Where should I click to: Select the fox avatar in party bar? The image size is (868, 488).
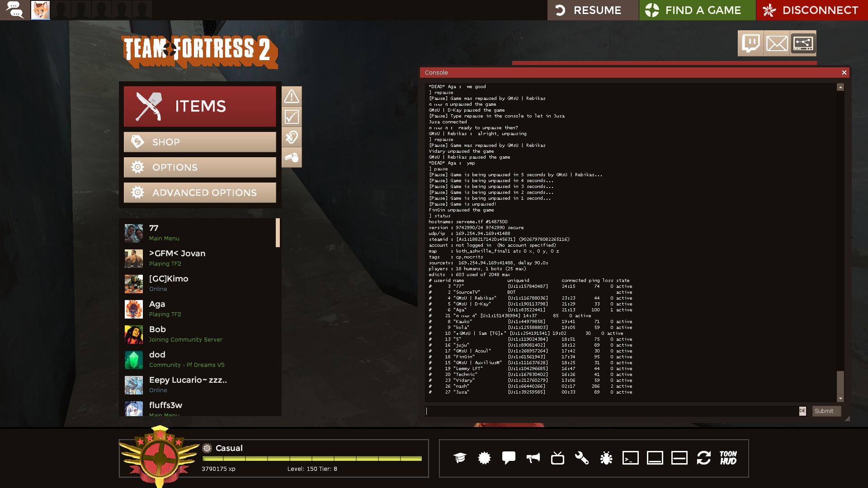40,10
